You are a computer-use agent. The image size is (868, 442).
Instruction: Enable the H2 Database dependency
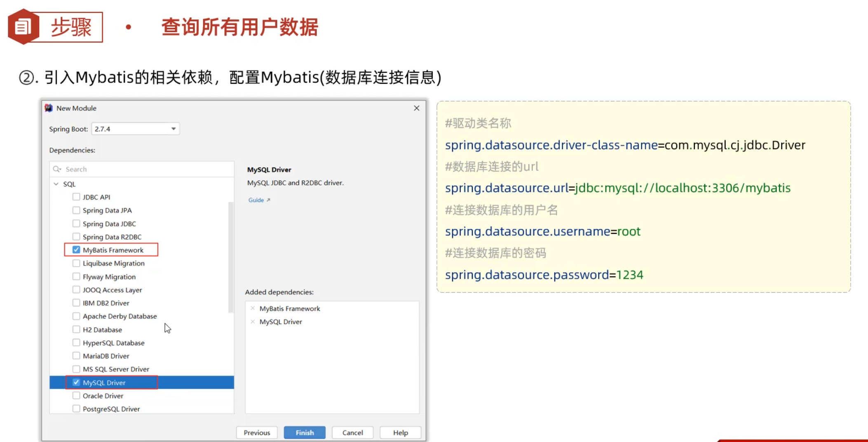[76, 329]
